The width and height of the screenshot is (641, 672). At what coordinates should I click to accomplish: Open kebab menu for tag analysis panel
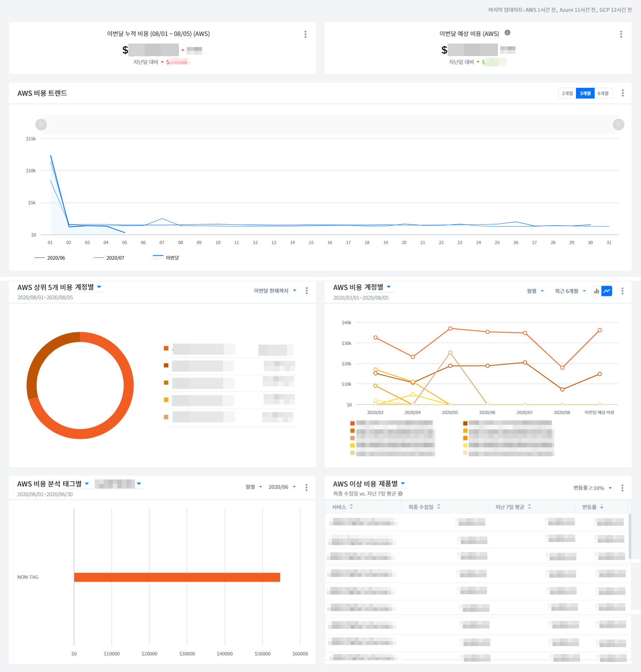click(306, 487)
